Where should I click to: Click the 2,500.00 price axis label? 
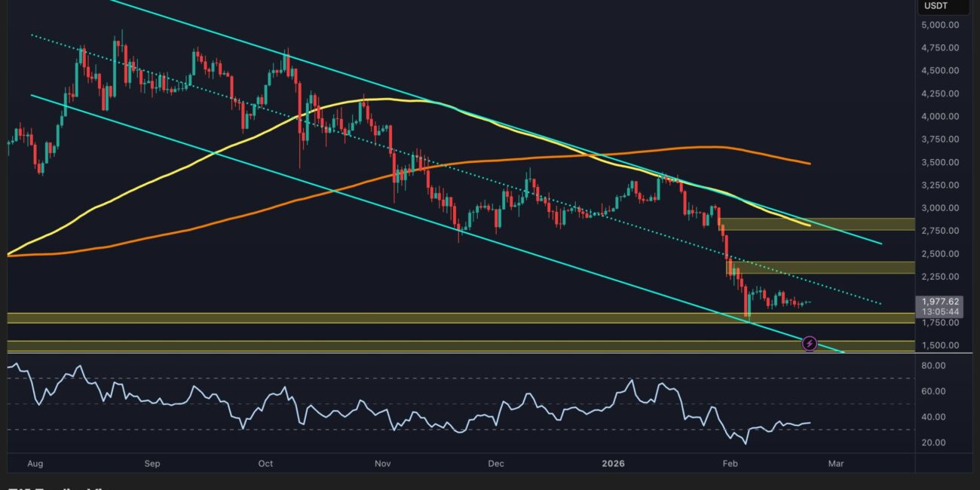coord(939,254)
